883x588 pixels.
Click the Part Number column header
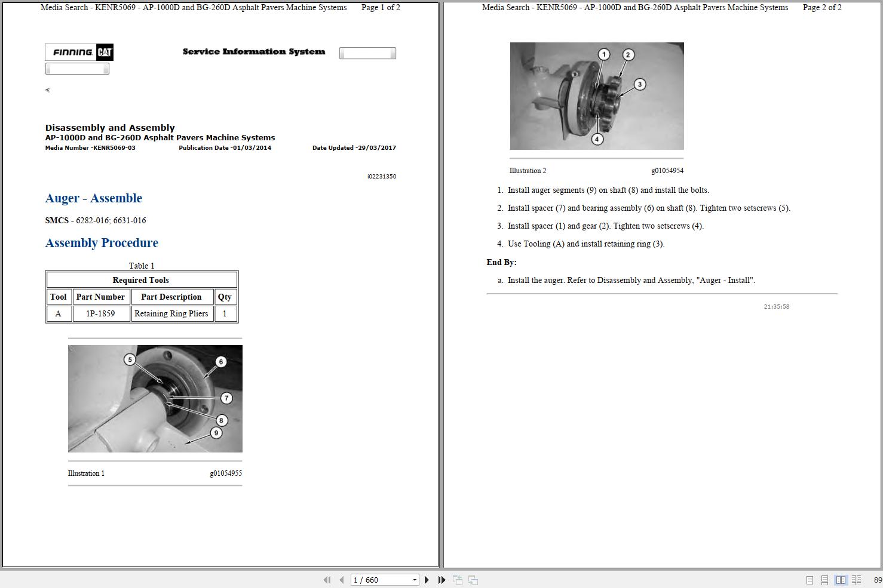(100, 297)
